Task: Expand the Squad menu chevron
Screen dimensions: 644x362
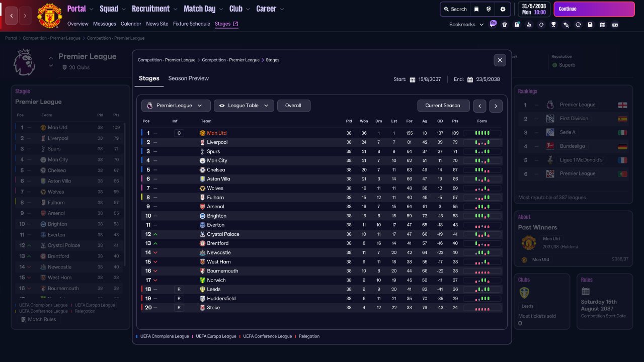Action: [123, 9]
